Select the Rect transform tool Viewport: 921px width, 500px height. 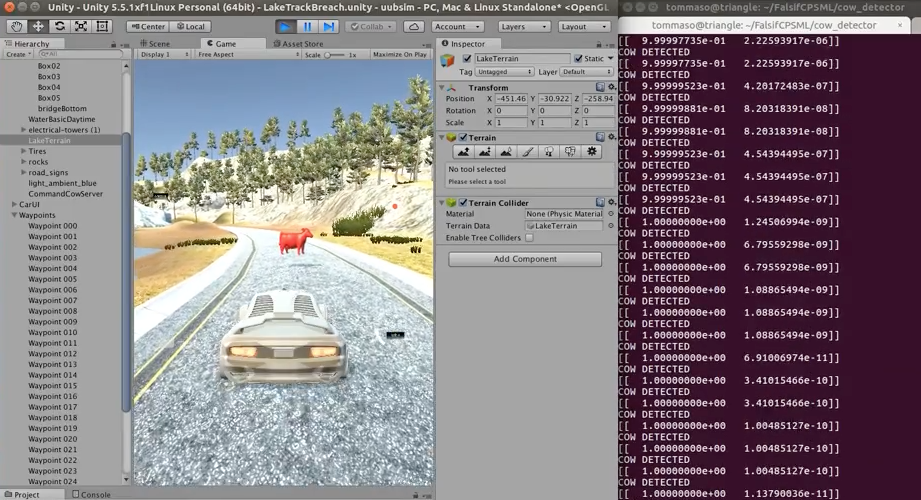tap(102, 26)
